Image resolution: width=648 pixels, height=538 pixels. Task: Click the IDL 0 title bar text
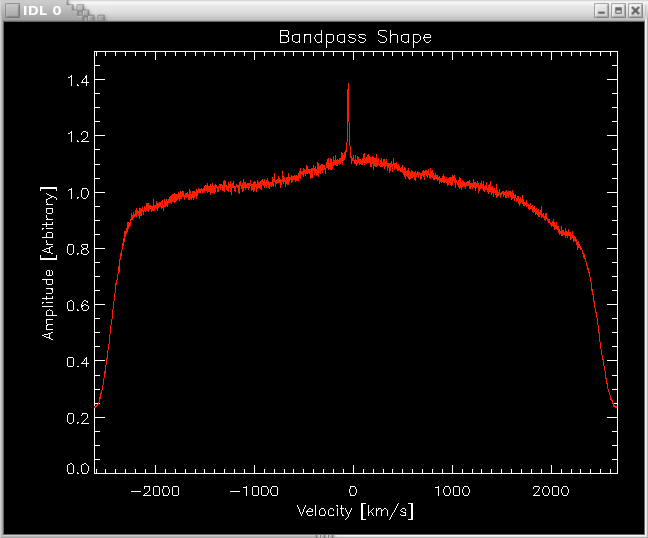coord(42,11)
